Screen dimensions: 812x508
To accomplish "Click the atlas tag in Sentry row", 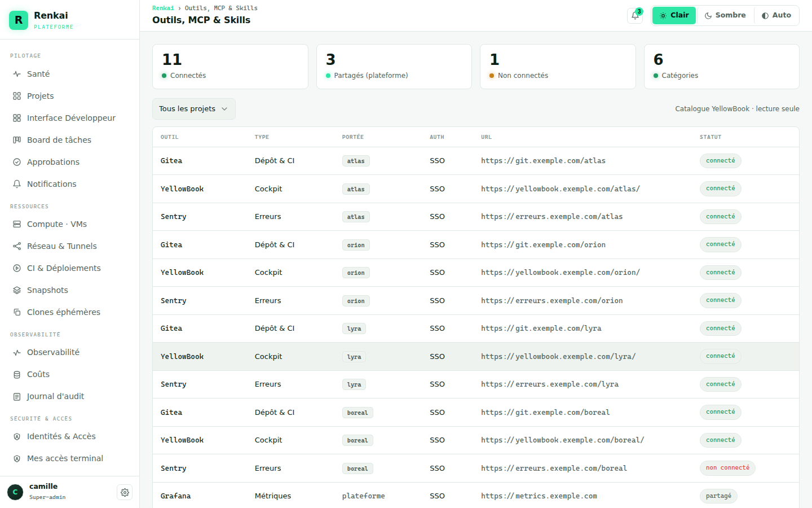I will click(356, 217).
